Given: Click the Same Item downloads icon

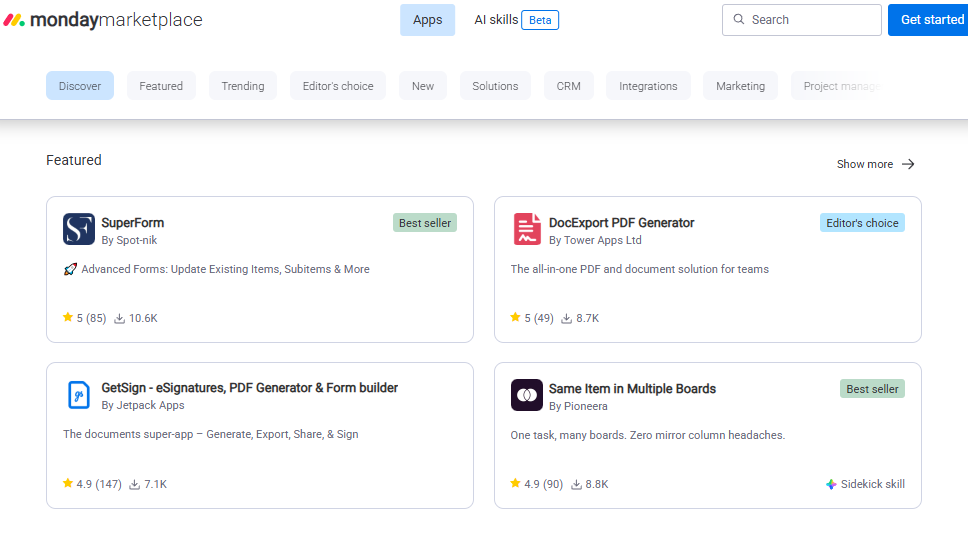Looking at the screenshot, I should point(576,484).
